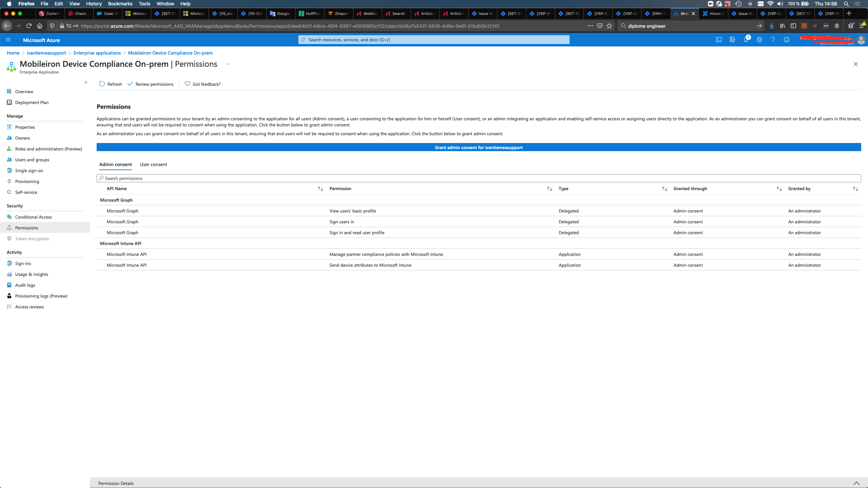Open Azure Cloud Shell terminal
868x488 pixels.
[719, 40]
